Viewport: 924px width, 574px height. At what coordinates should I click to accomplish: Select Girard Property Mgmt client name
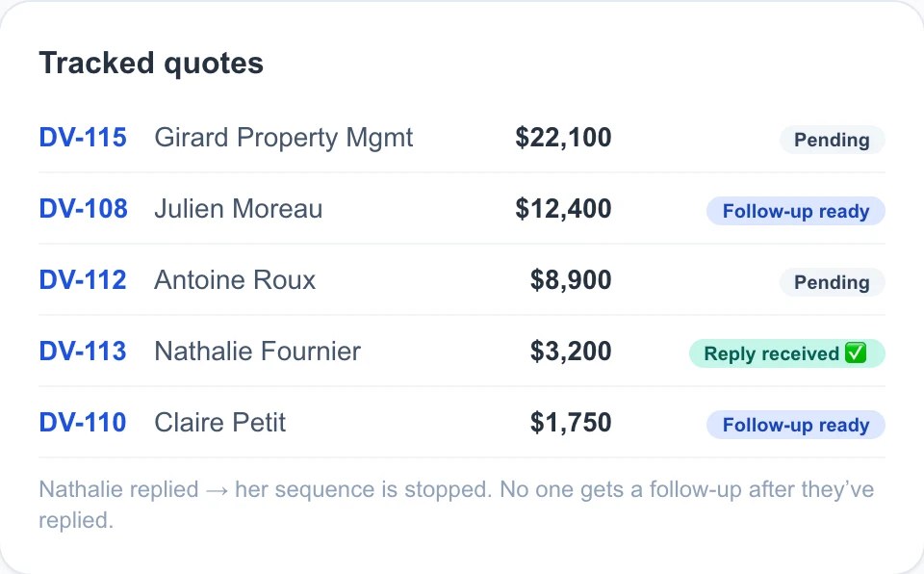coord(283,138)
